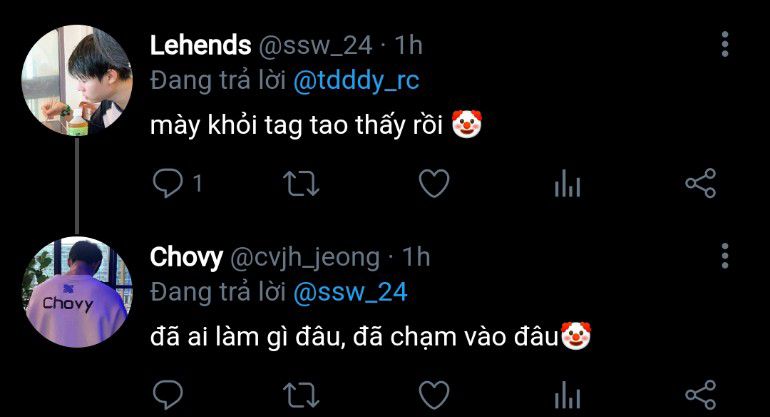Open Lehends' profile picture
770x417 pixels.
(77, 81)
